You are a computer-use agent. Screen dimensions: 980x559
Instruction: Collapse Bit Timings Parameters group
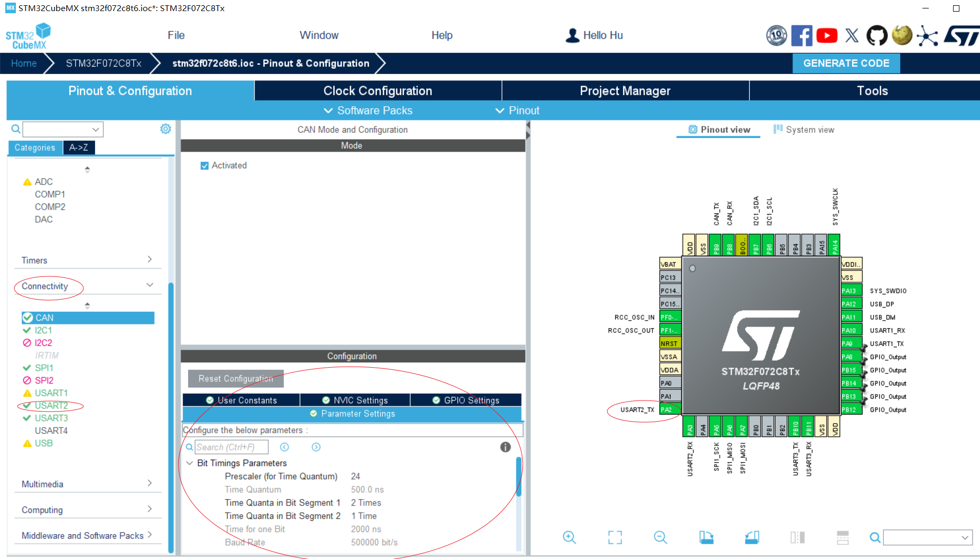click(190, 463)
